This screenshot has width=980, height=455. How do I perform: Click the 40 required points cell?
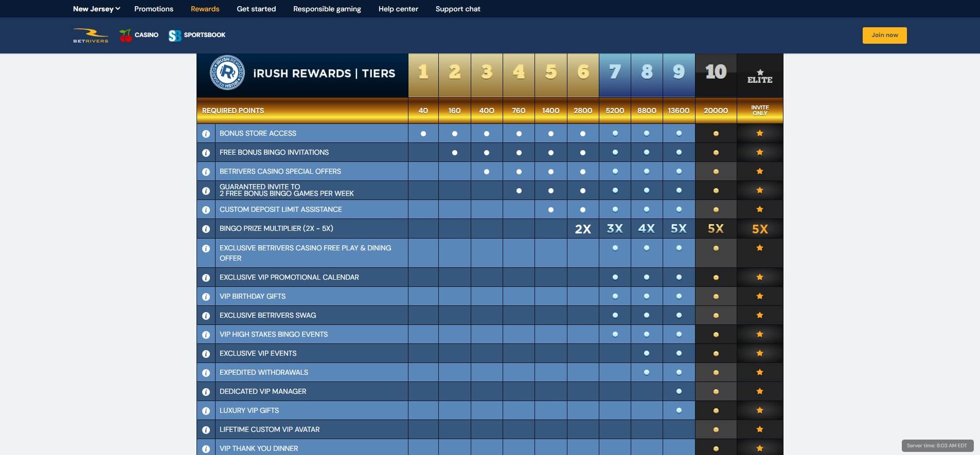tap(423, 111)
